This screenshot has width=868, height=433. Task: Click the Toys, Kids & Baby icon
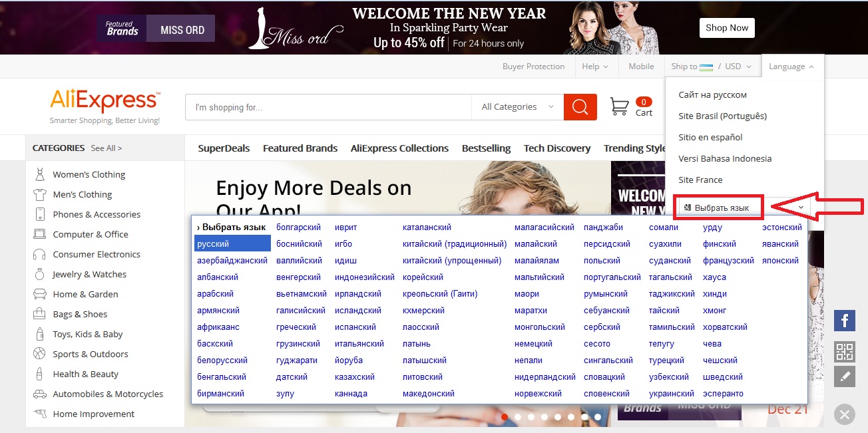pos(40,334)
